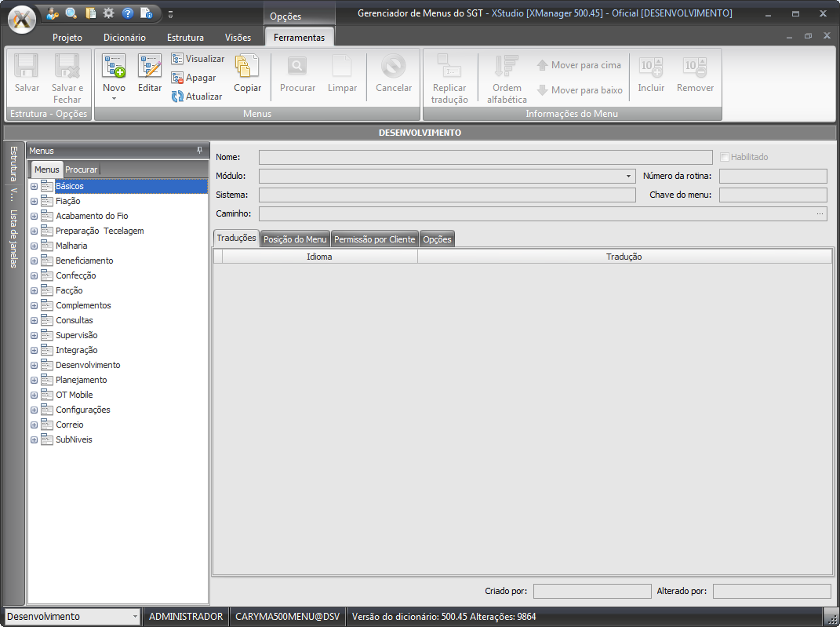
Task: Click Mover para cima
Action: click(x=579, y=65)
